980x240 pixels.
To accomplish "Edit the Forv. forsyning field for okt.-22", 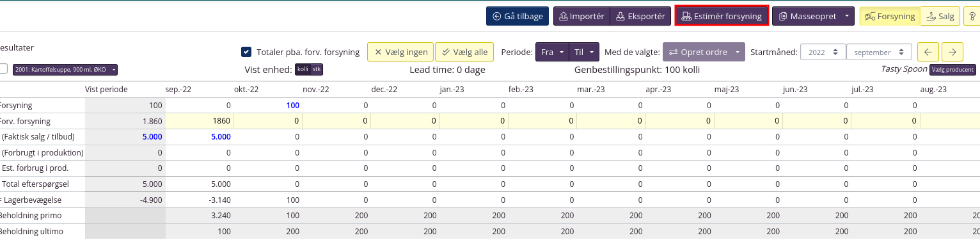I will coord(268,121).
